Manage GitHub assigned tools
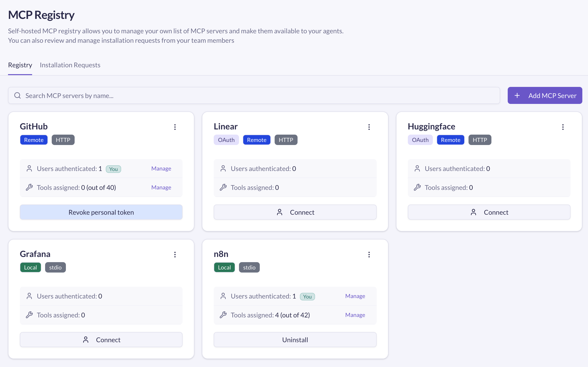This screenshot has width=588, height=367. click(161, 187)
